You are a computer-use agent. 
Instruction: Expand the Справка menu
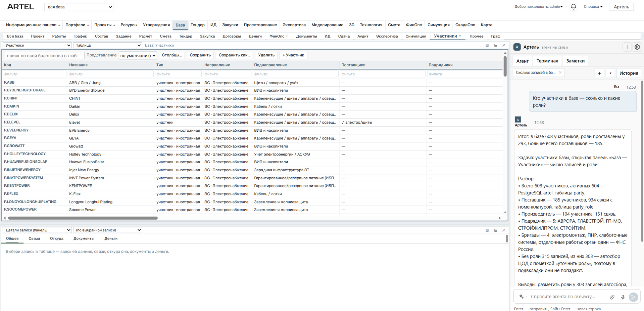[593, 7]
